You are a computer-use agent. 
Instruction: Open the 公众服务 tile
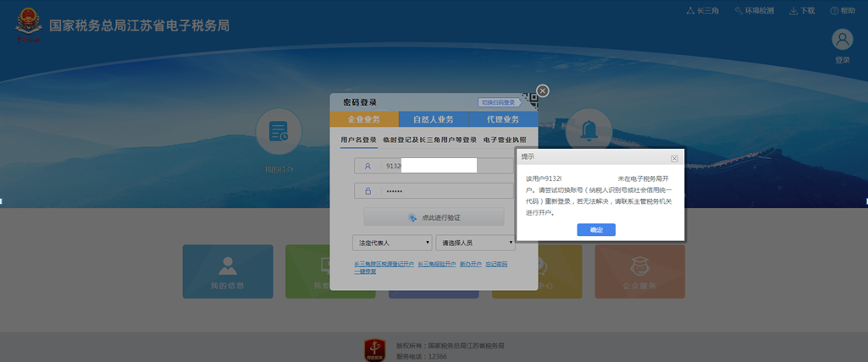(x=639, y=271)
